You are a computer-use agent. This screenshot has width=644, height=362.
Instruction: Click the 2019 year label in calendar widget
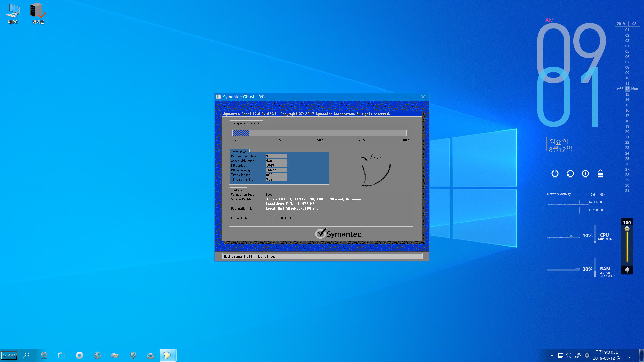(x=621, y=24)
